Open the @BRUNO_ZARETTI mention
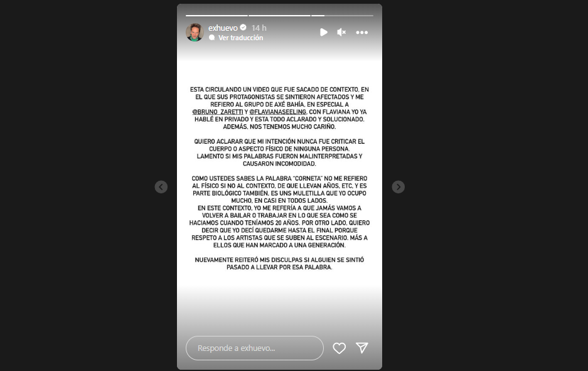Image resolution: width=588 pixels, height=371 pixels. point(218,112)
